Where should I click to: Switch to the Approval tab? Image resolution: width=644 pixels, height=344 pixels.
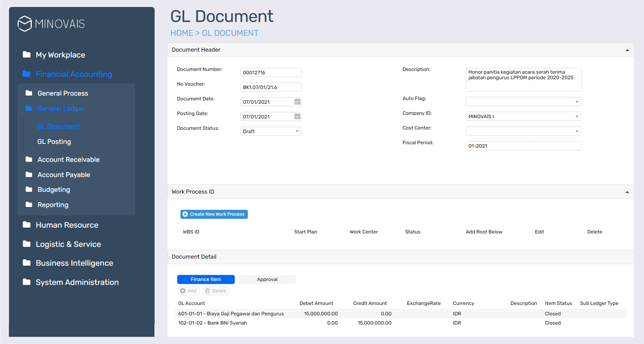(x=267, y=279)
